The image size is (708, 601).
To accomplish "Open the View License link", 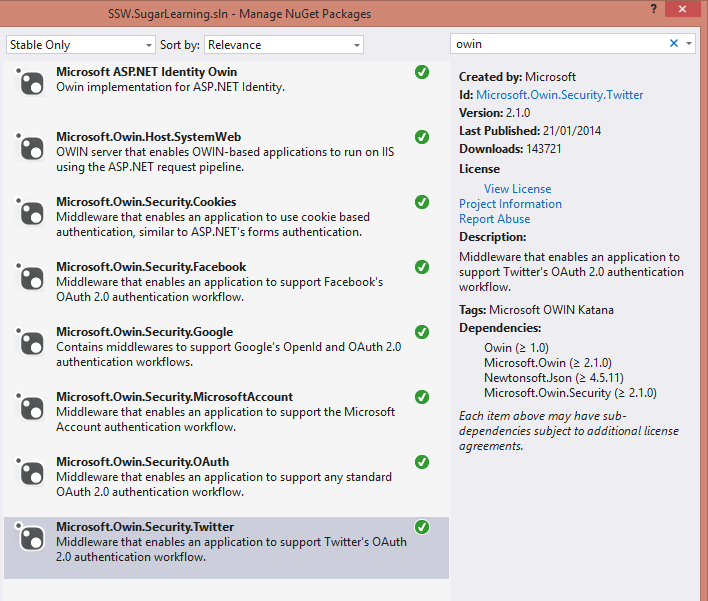I will tap(517, 189).
